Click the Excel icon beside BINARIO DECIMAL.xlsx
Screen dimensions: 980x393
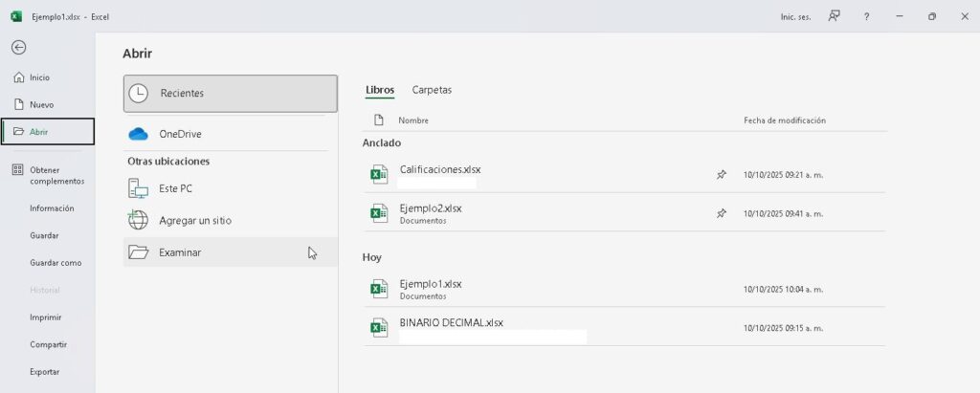[x=379, y=327]
